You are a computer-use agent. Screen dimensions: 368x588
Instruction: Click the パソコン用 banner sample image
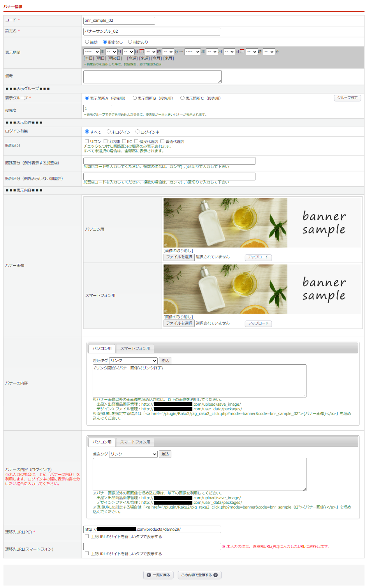coord(262,223)
